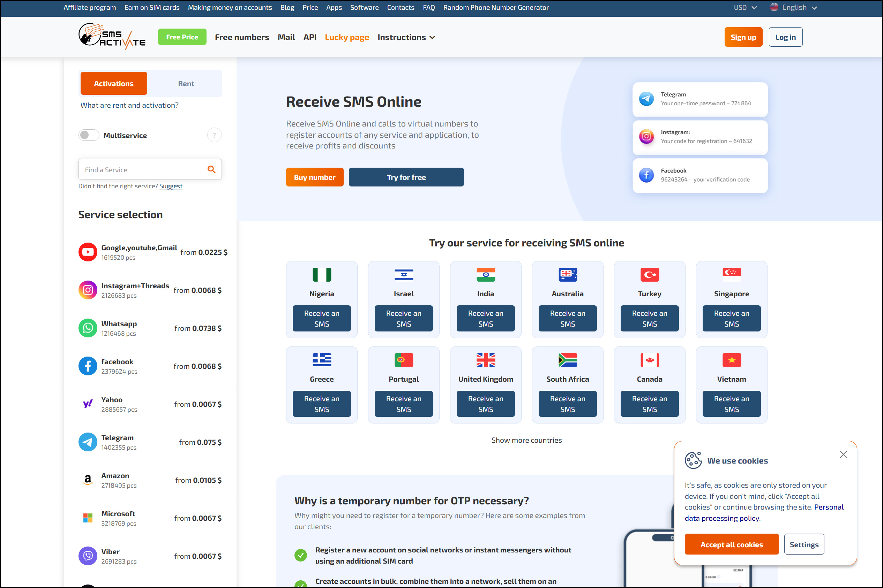The width and height of the screenshot is (883, 588).
Task: Click the SMS Activate logo
Action: click(112, 37)
